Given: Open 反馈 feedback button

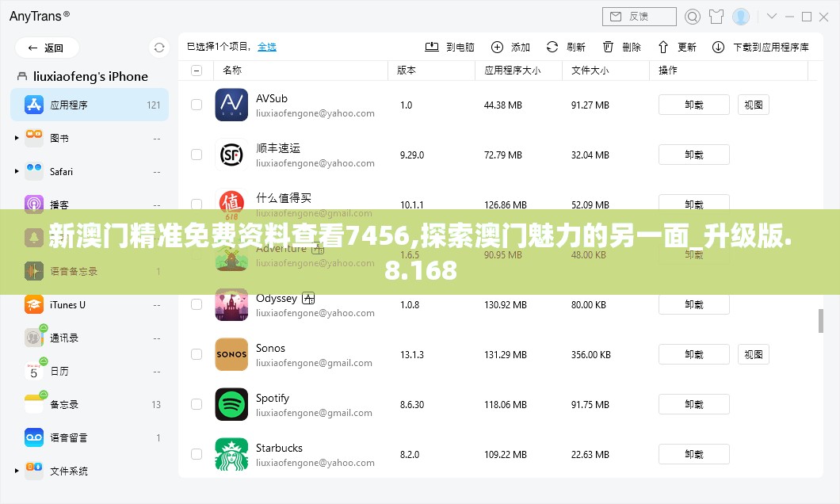Looking at the screenshot, I should pyautogui.click(x=639, y=17).
